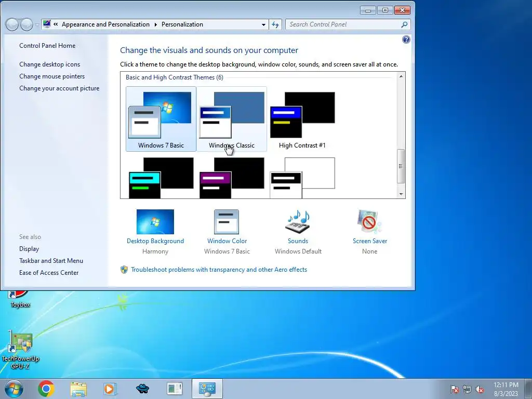The width and height of the screenshot is (532, 399).
Task: Expand the address bar double-chevron menu
Action: (56, 24)
